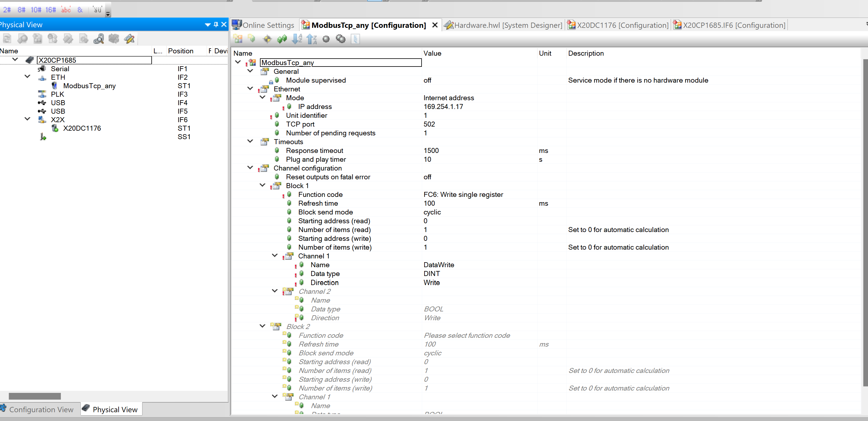Select ModbusTcp_any in Physical View tree
Screen dimensions: 868x421
(89, 86)
